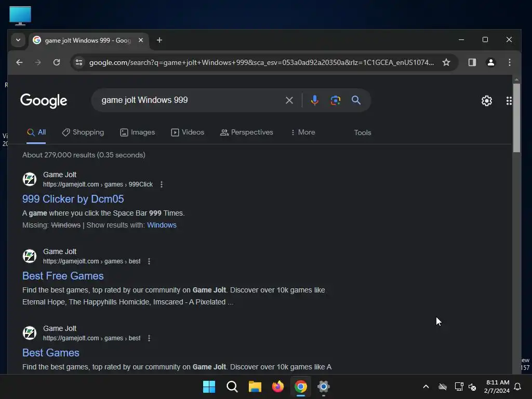The height and width of the screenshot is (399, 532).
Task: Open the Chrome side panel
Action: click(472, 62)
